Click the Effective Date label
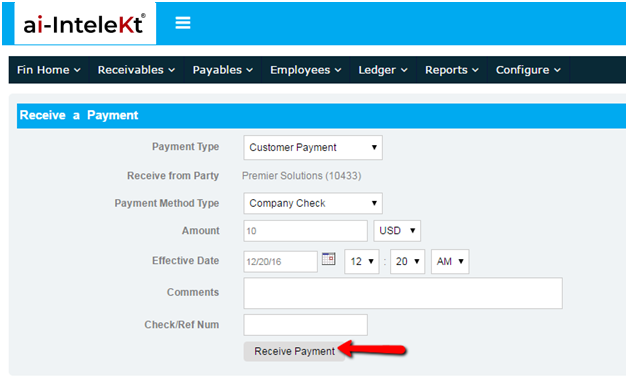This screenshot has width=628, height=381. (185, 260)
